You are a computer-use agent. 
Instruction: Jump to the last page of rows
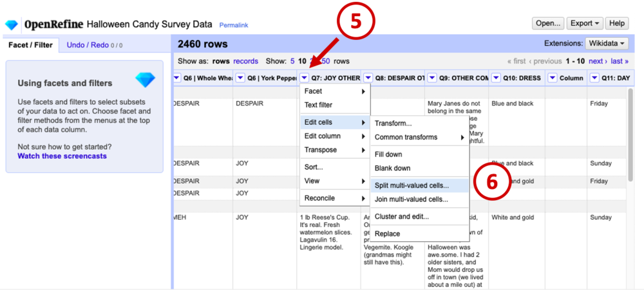pyautogui.click(x=620, y=61)
